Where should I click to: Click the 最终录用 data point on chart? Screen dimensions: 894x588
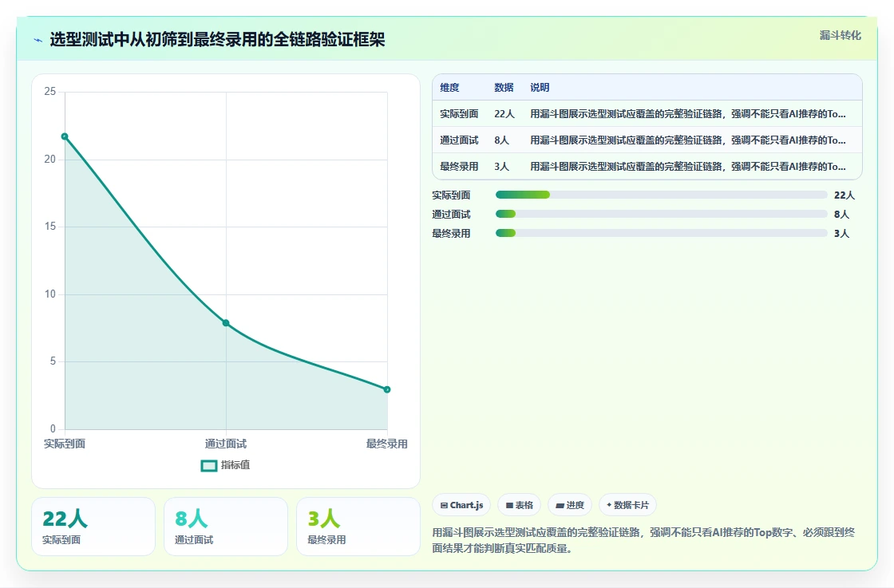[387, 389]
